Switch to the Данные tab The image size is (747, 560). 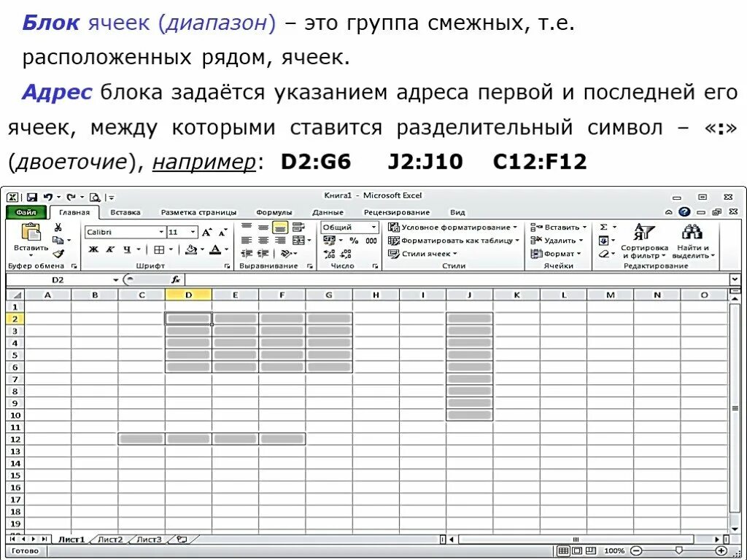(328, 212)
